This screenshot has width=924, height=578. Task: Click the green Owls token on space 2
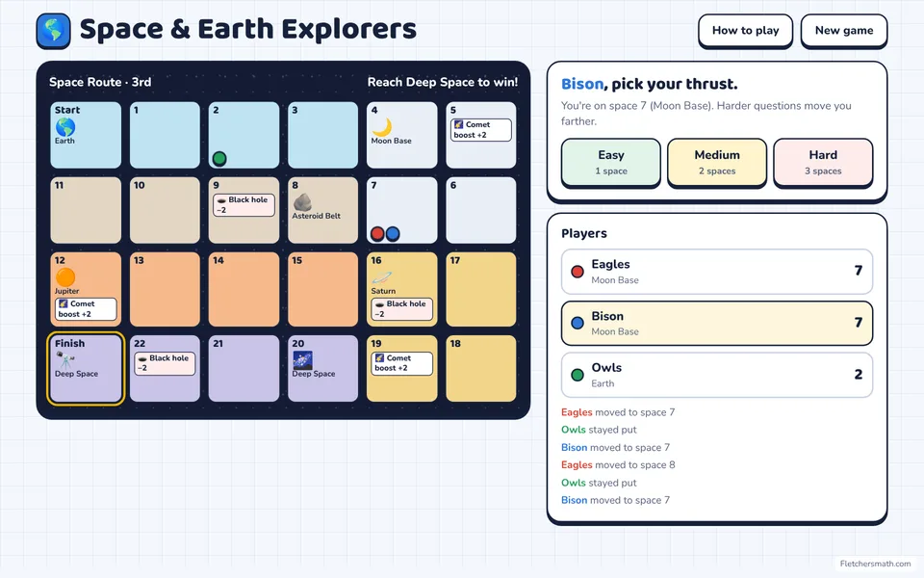coord(219,158)
